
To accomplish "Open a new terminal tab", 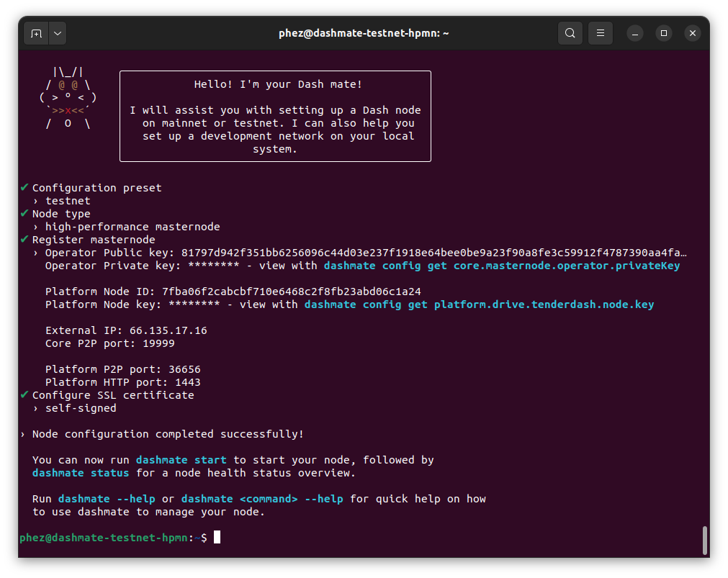I will (36, 32).
